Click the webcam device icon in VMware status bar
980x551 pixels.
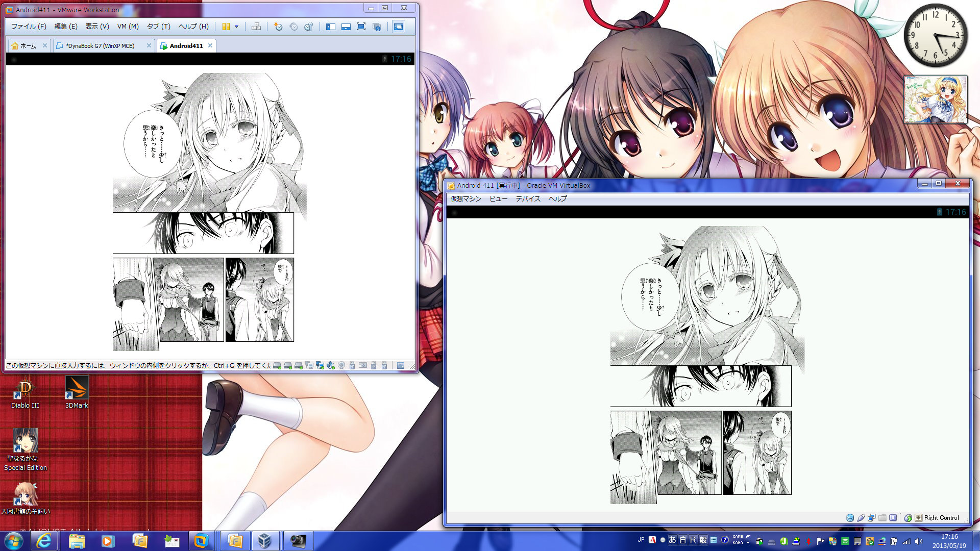click(341, 365)
